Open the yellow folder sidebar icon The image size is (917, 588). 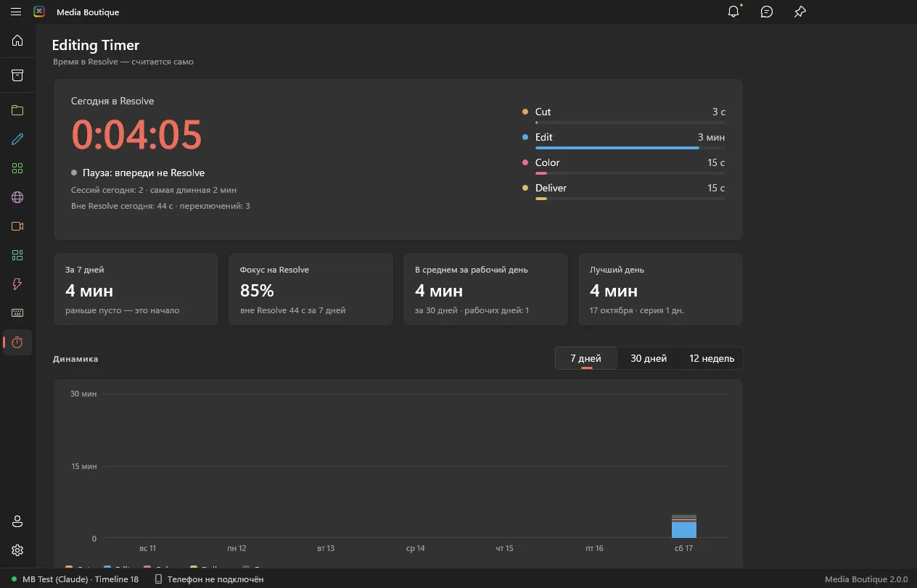coord(17,110)
